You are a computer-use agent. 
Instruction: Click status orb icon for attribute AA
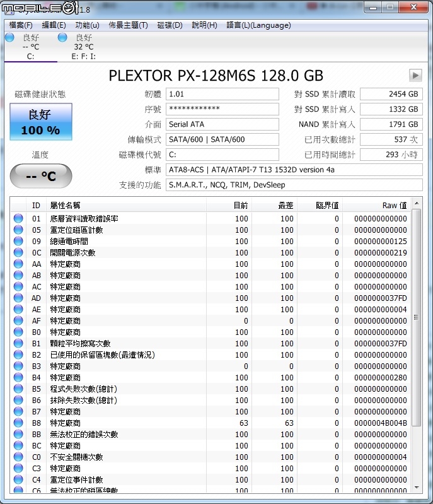(x=18, y=264)
